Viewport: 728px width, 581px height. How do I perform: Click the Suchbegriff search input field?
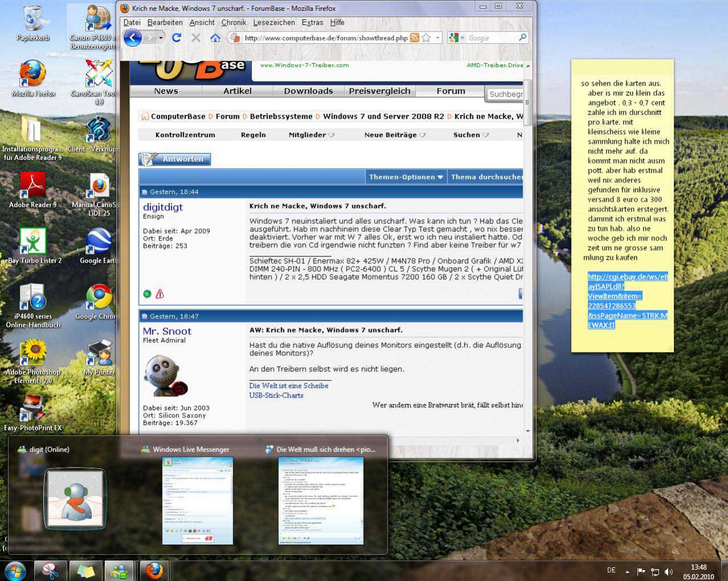coord(504,94)
